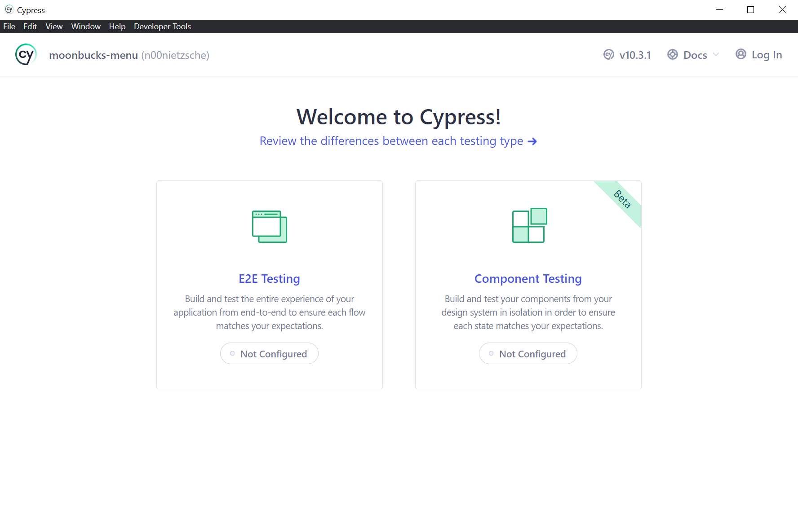Click the v10.3.1 version label

(x=635, y=55)
